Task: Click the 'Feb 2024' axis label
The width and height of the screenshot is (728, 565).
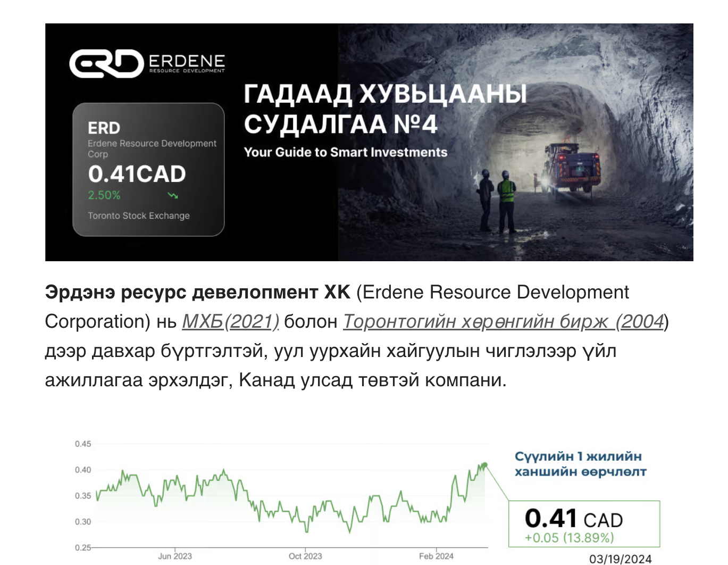Action: pos(436,556)
